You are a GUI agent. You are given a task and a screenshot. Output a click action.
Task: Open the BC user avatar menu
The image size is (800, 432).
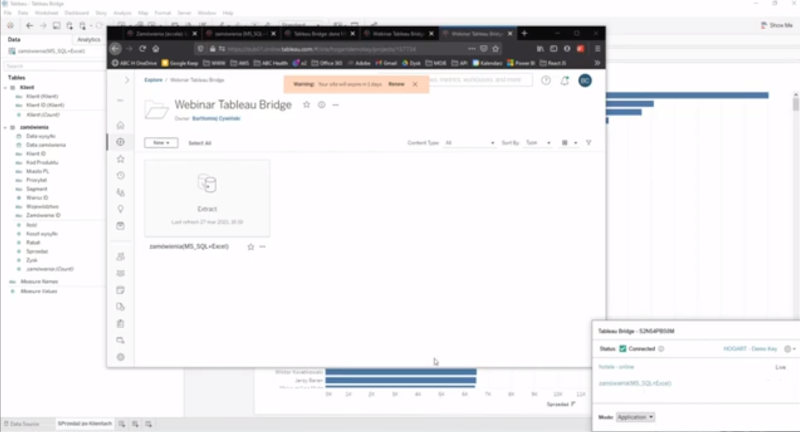click(x=585, y=81)
